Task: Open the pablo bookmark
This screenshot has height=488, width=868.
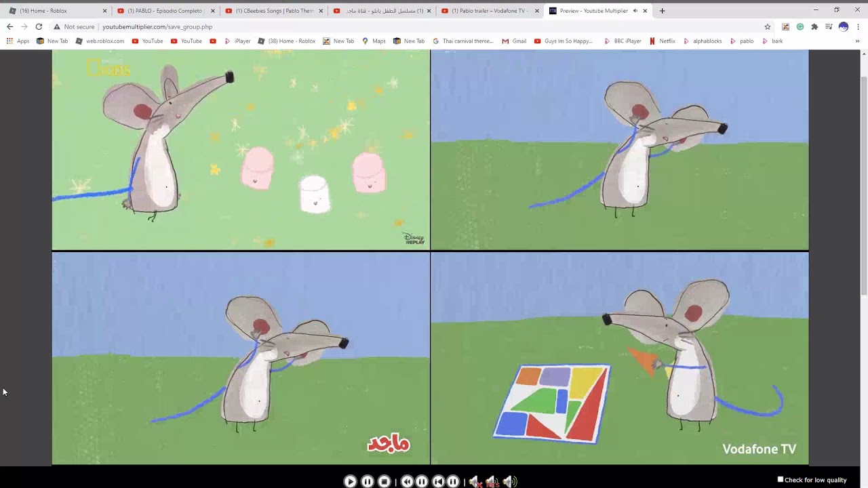Action: tap(742, 41)
